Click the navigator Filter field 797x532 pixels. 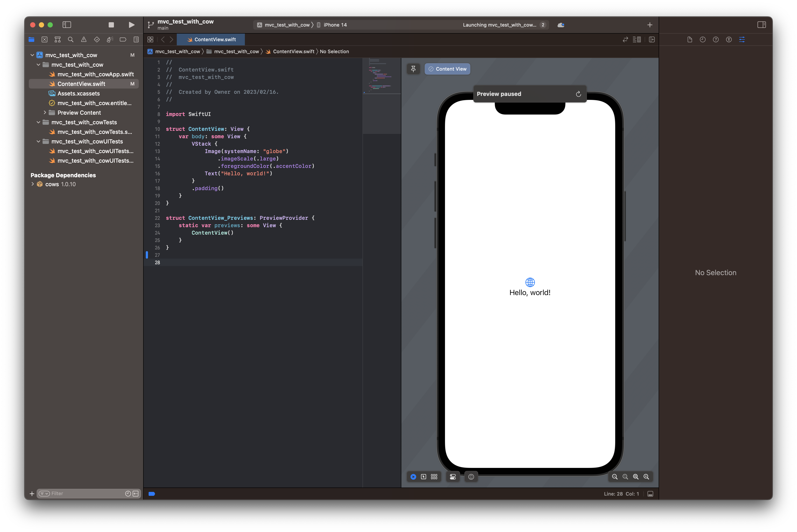[x=87, y=493]
